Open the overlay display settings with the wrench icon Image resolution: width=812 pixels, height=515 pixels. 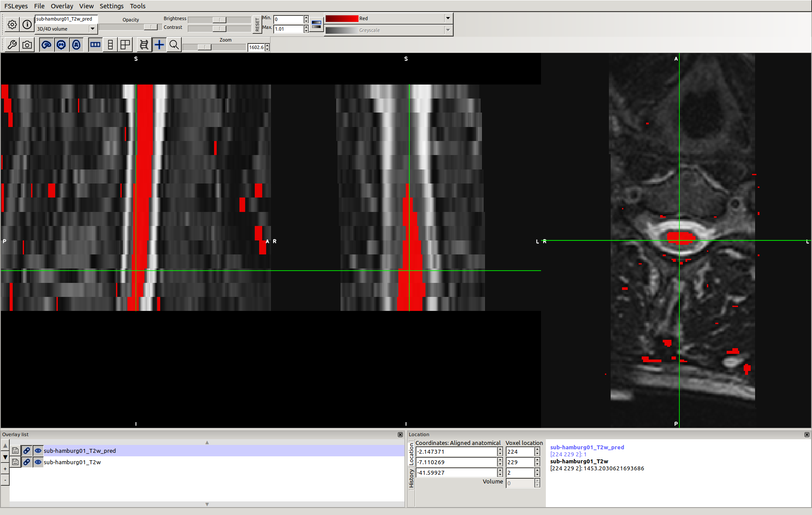pos(12,44)
